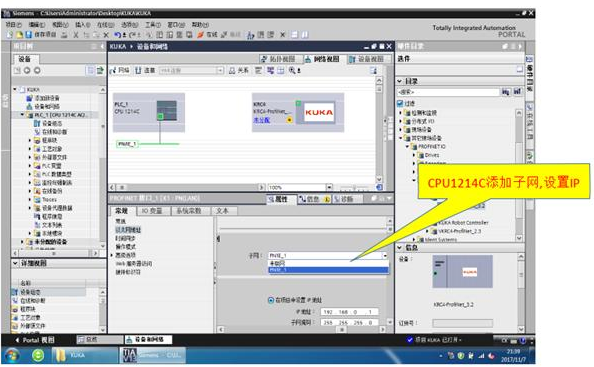Switch to the Device view tab

tap(367, 59)
